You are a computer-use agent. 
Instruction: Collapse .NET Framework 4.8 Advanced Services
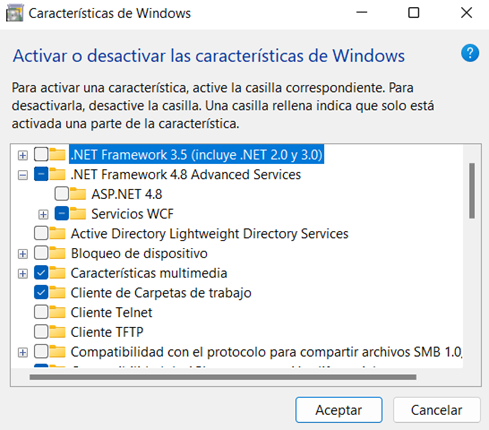click(x=23, y=175)
